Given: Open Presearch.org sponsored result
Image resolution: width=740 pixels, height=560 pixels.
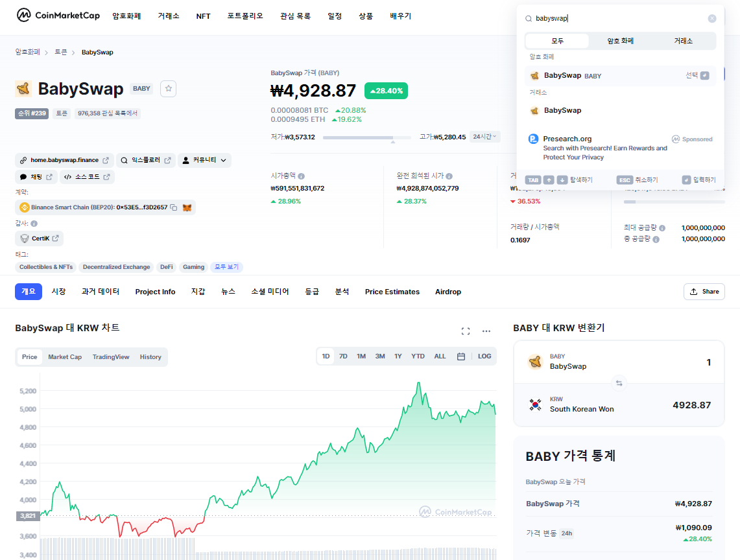Looking at the screenshot, I should coord(620,148).
